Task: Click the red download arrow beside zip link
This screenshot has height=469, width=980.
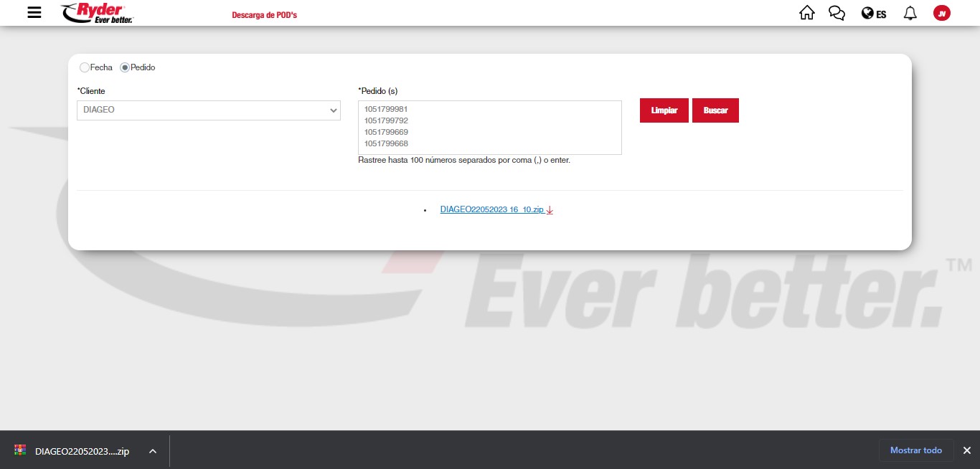Action: pos(550,210)
